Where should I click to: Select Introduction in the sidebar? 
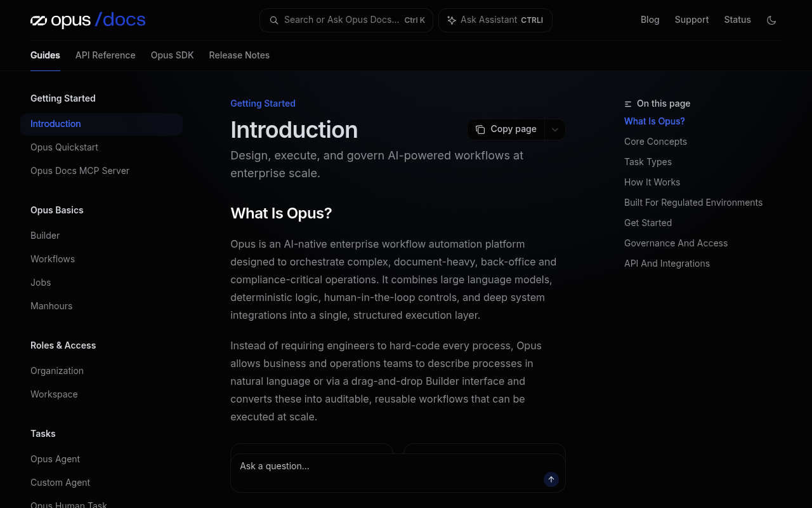101,124
